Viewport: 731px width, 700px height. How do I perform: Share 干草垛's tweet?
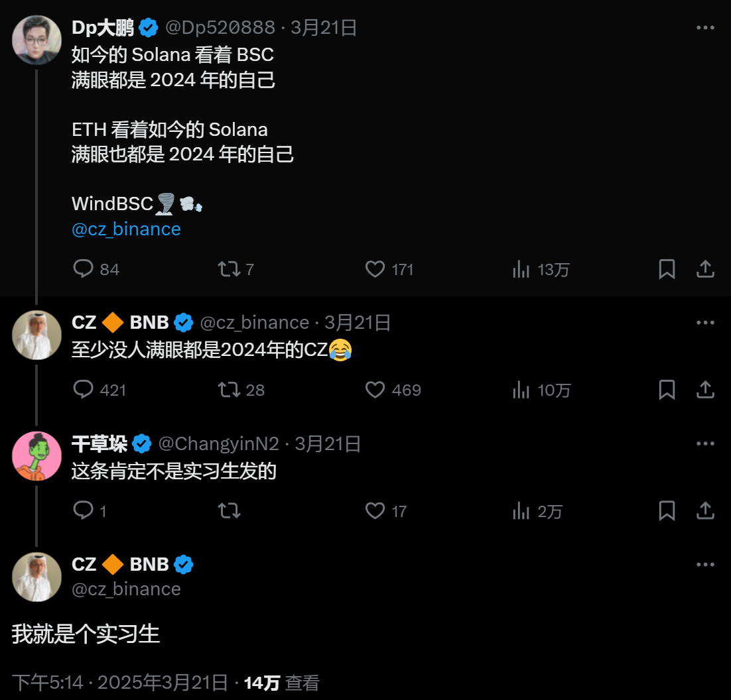[705, 510]
